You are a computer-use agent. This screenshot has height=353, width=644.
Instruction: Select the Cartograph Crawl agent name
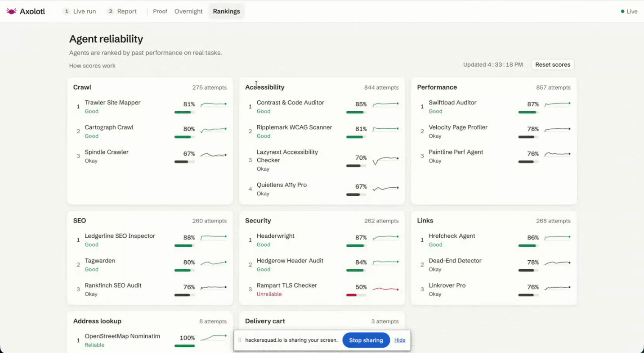pyautogui.click(x=109, y=127)
